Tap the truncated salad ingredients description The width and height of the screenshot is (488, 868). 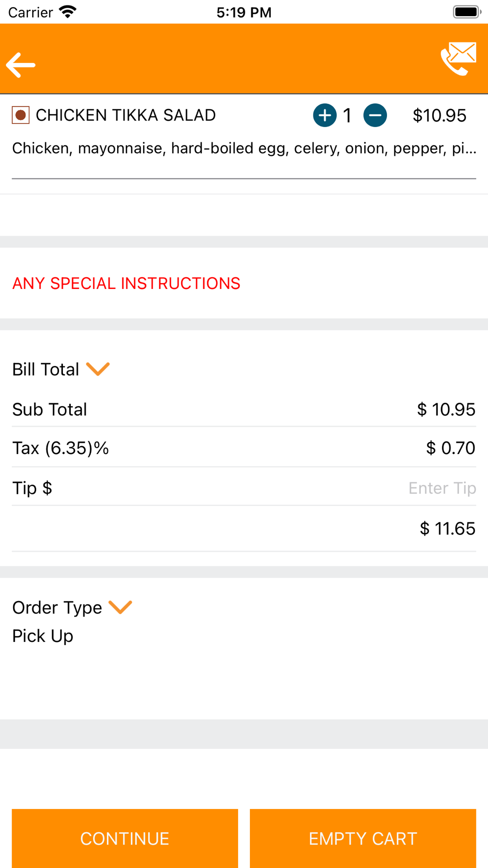click(x=244, y=148)
